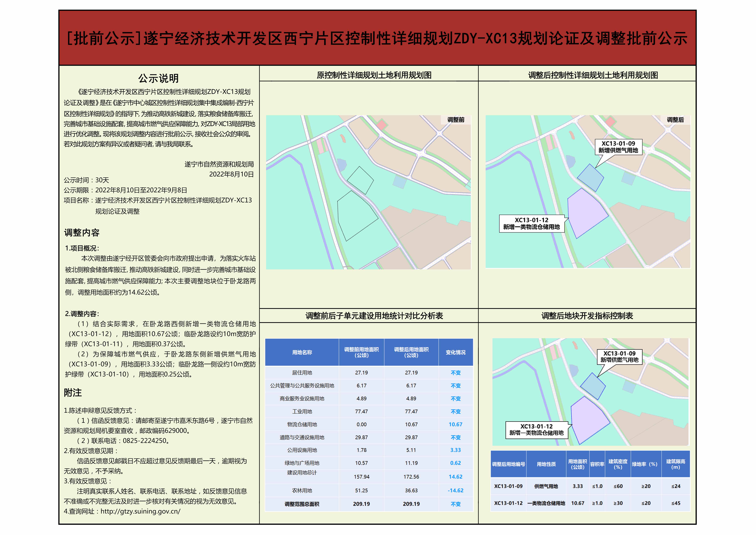Click the XC13-01-12 新增一类物流仓储用地 callout on the upper map
756x535 pixels.
531,224
